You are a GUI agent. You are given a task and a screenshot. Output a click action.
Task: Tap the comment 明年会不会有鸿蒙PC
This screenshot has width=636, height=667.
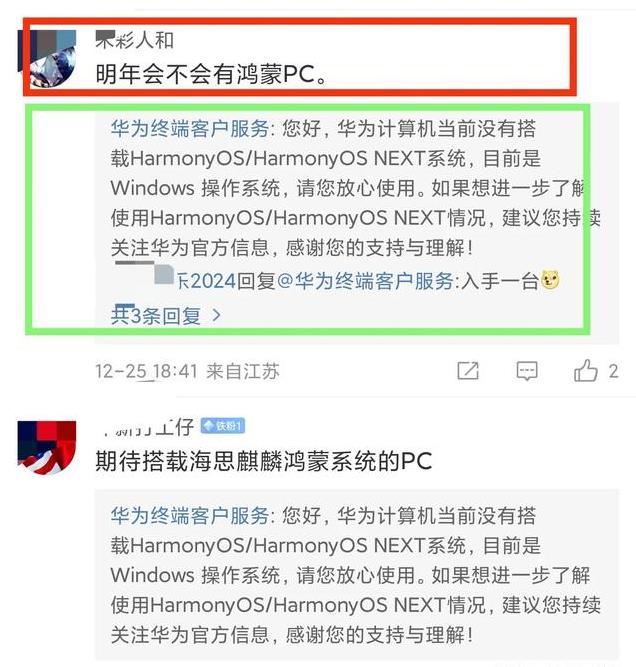[x=211, y=74]
